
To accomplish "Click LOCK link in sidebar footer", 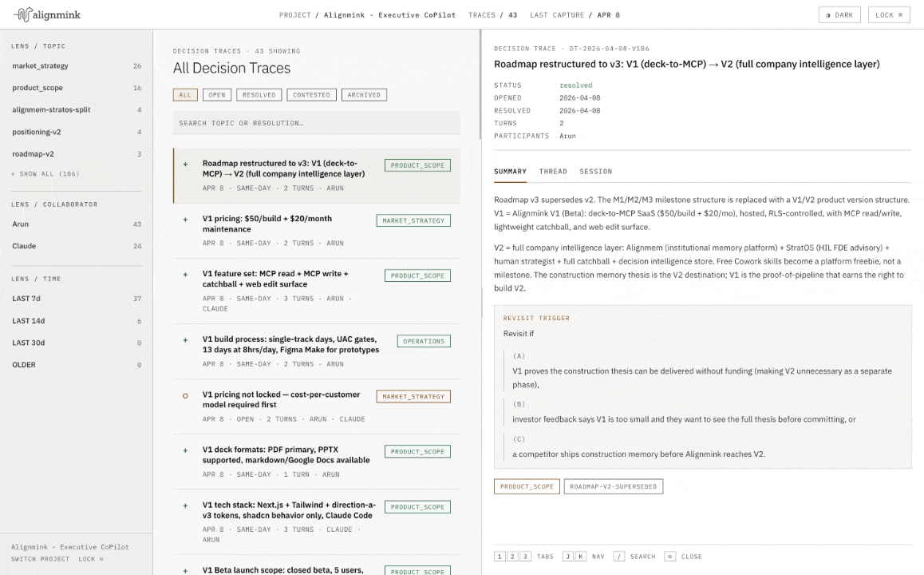I will (x=91, y=559).
